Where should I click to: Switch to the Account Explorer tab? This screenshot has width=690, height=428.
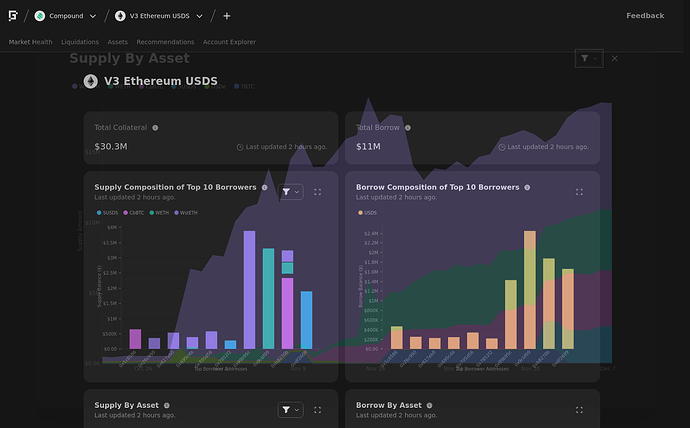(x=229, y=42)
